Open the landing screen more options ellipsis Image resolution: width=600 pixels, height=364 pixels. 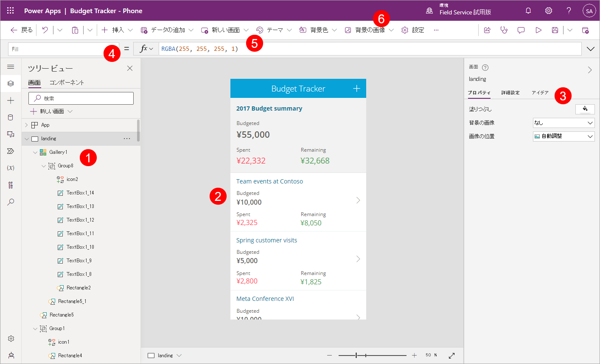tap(127, 139)
